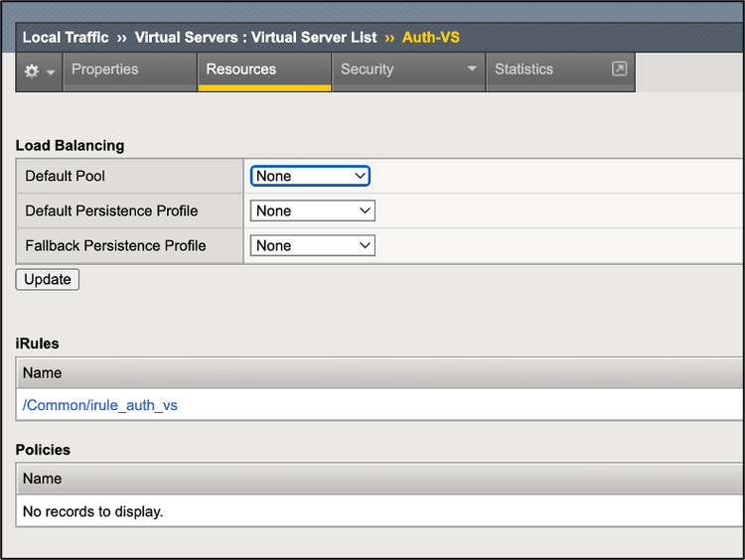Open the Statistics pop-out window icon
This screenshot has height=560, width=745.
(619, 70)
